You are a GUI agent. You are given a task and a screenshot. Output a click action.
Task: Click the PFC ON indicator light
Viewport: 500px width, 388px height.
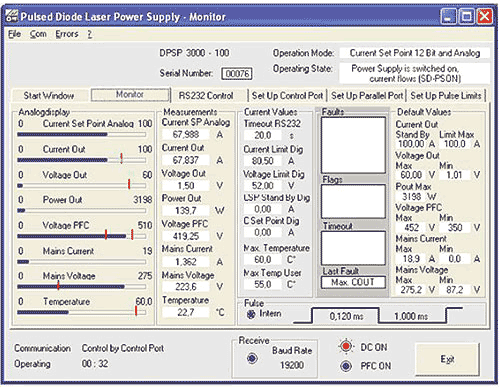coord(346,366)
